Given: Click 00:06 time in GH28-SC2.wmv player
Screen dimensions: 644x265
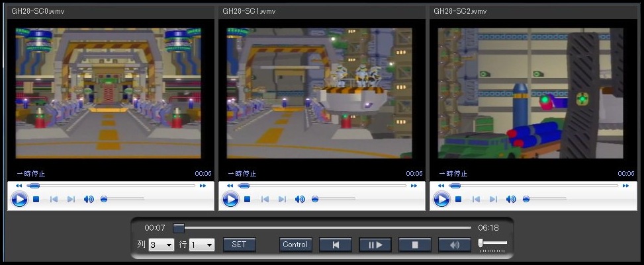Looking at the screenshot, I should [626, 174].
